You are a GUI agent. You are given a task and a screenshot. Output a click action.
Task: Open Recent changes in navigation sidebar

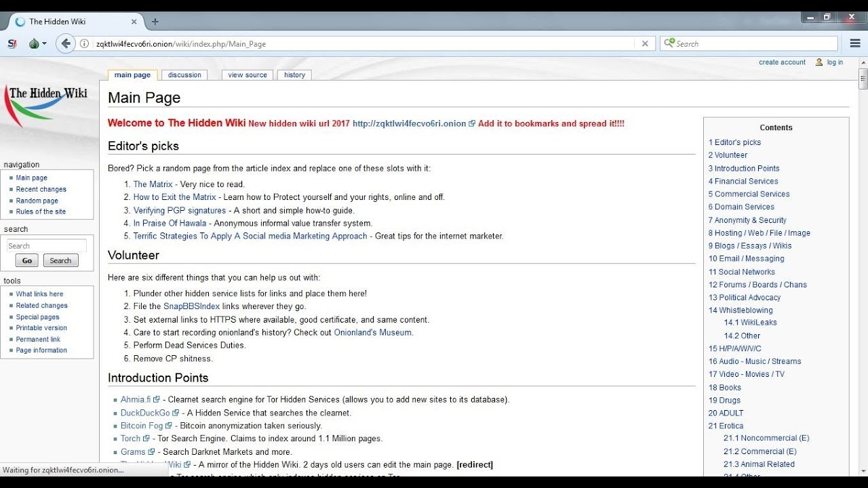click(x=41, y=189)
